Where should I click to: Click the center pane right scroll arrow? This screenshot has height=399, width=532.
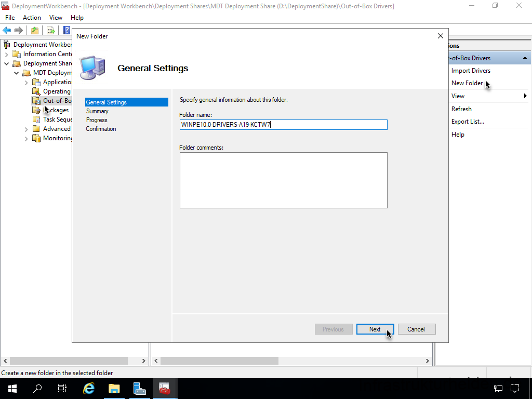(x=427, y=361)
